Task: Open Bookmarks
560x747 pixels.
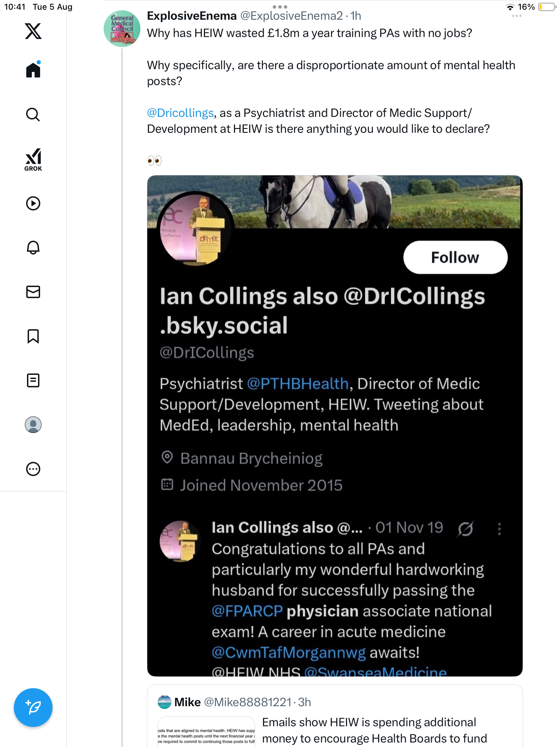Action: tap(33, 336)
